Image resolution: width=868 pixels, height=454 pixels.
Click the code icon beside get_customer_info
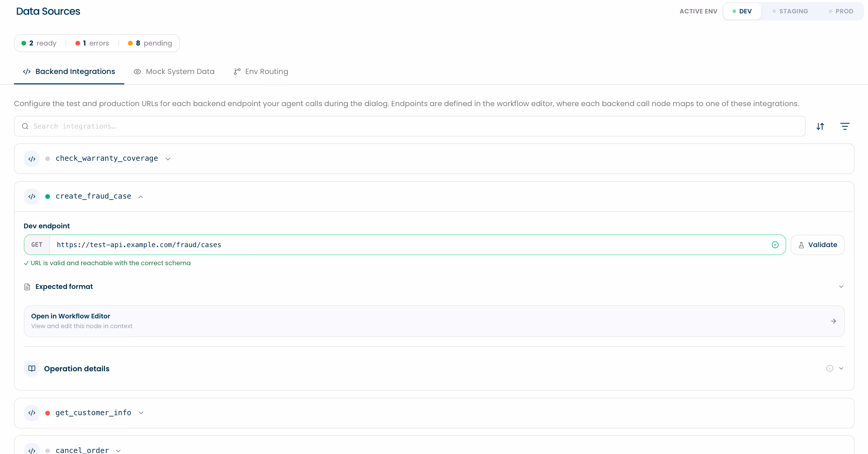click(32, 413)
